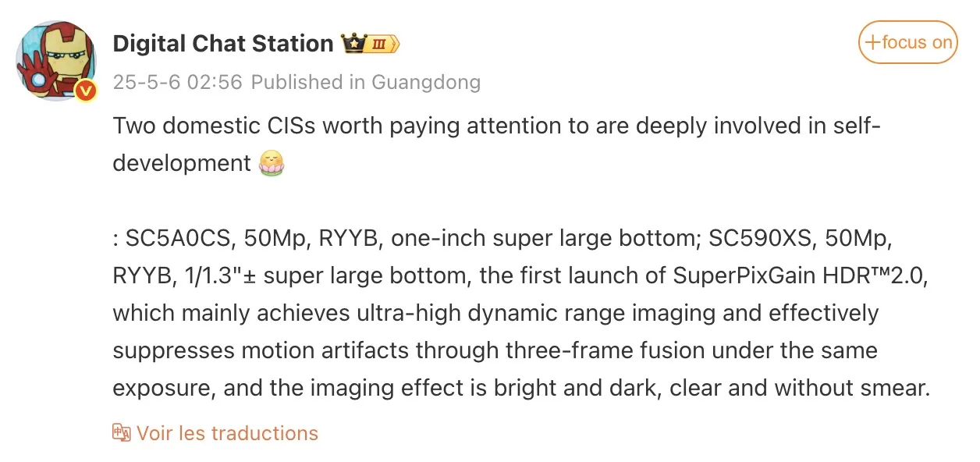Click the crown membership icon
The image size is (980, 462).
coord(353,43)
